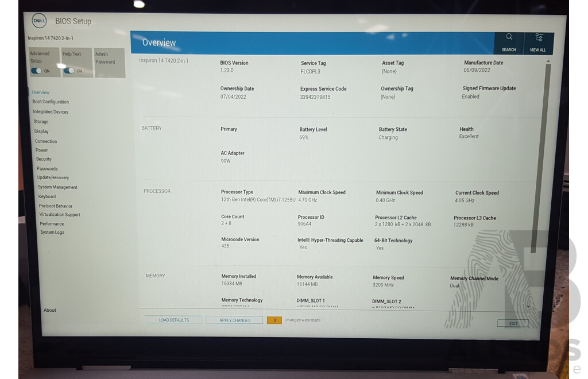The image size is (588, 379).
Task: Toggle Advanced Setup switch
Action: click(36, 71)
